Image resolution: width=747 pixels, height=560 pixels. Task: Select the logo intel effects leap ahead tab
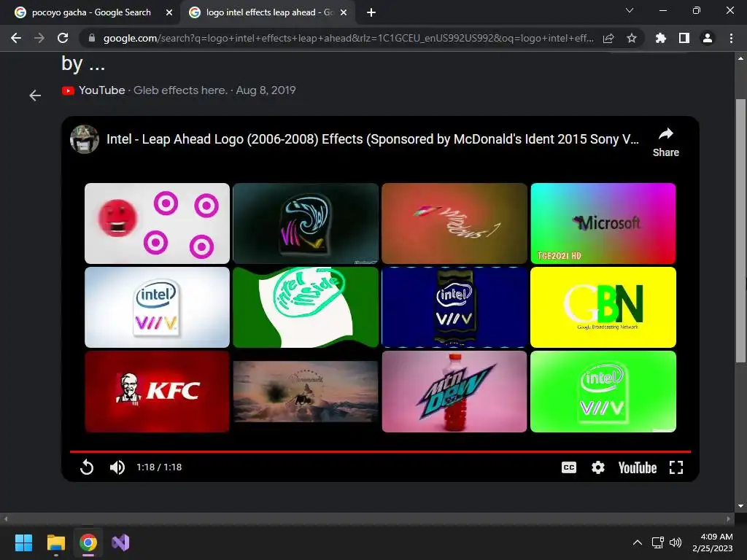(x=269, y=12)
